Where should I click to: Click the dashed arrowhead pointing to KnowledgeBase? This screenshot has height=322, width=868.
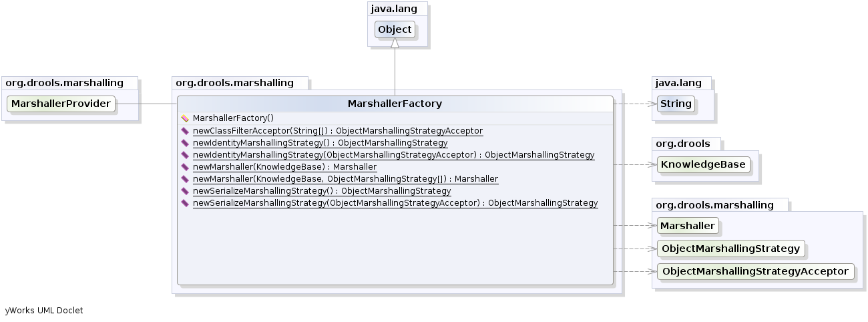(x=651, y=164)
